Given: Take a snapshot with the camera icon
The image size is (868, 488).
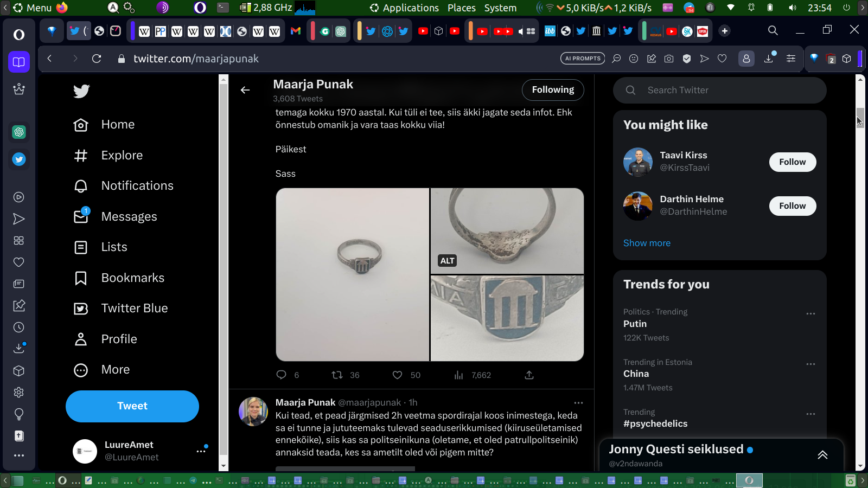Looking at the screenshot, I should pos(669,59).
